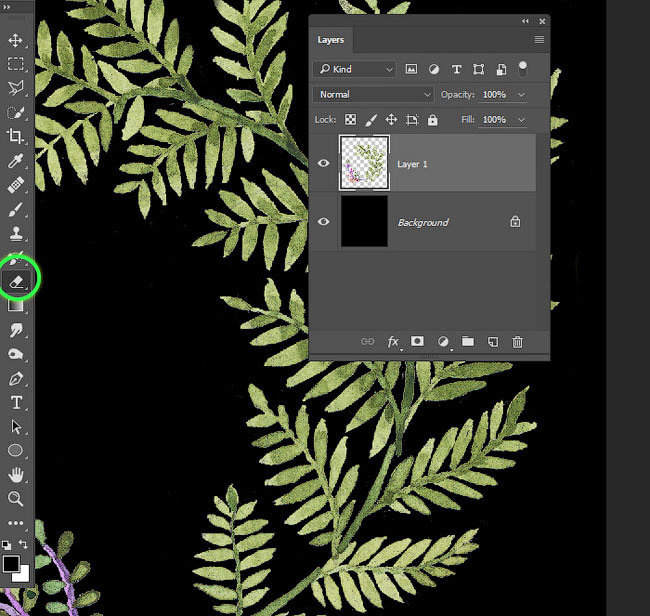The width and height of the screenshot is (650, 616).
Task: Choose the Horizontal Type tool
Action: 16,403
